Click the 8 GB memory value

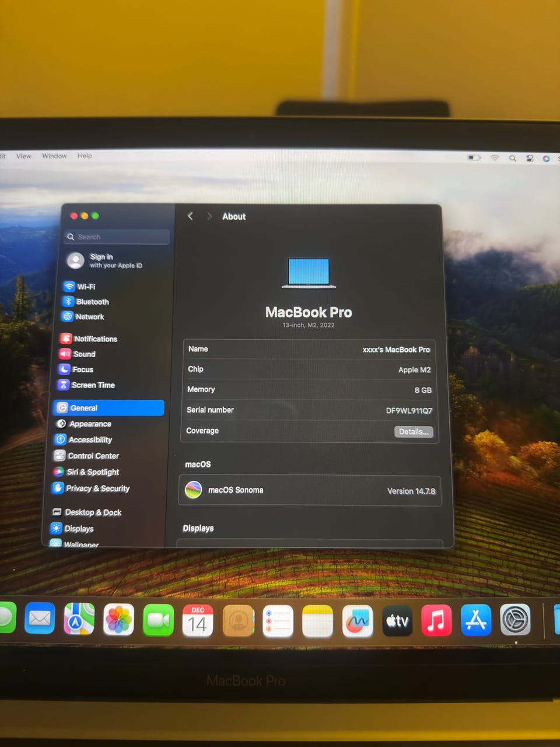[x=423, y=390]
